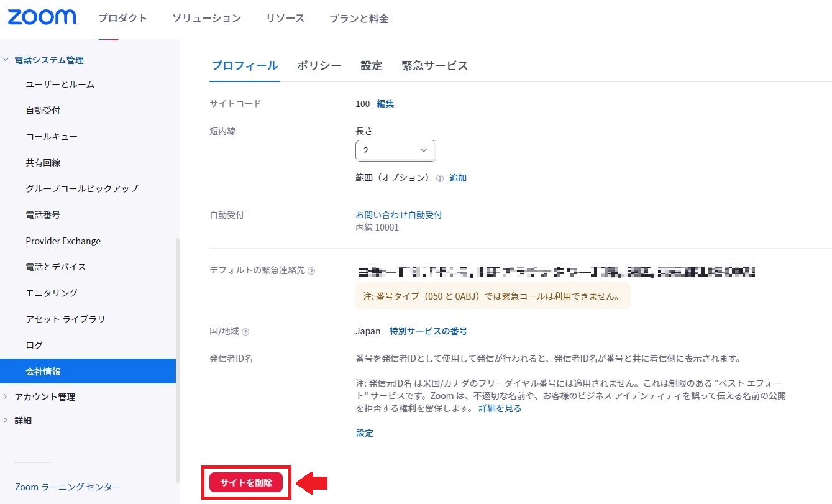Open the 短内線 長さ dropdown

(x=395, y=150)
